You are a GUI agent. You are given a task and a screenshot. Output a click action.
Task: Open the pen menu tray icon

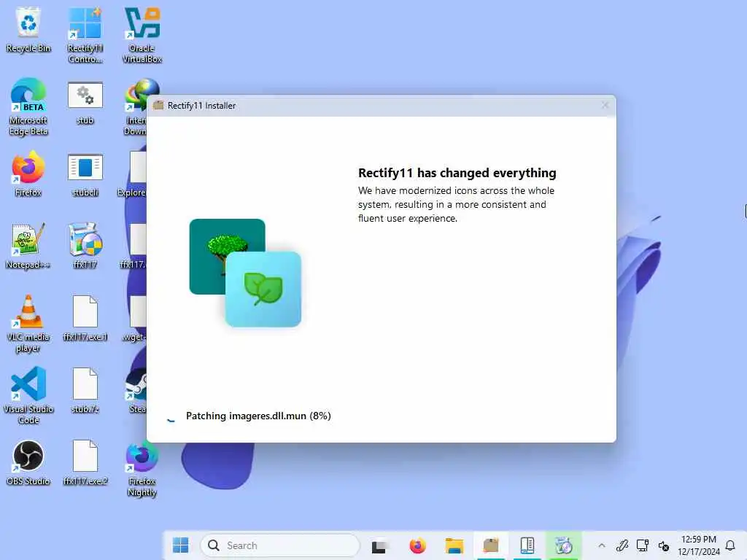pos(622,545)
